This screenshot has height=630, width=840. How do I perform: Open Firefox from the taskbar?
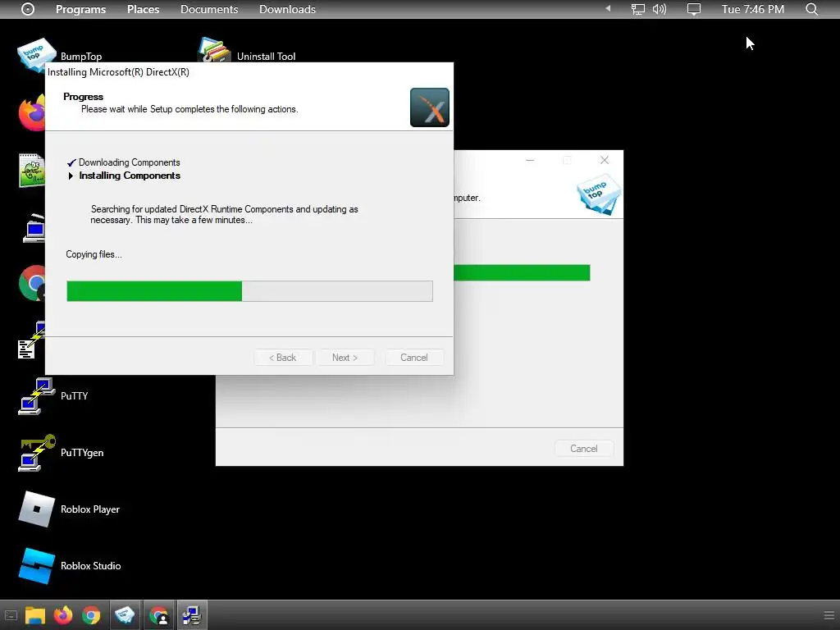(63, 615)
